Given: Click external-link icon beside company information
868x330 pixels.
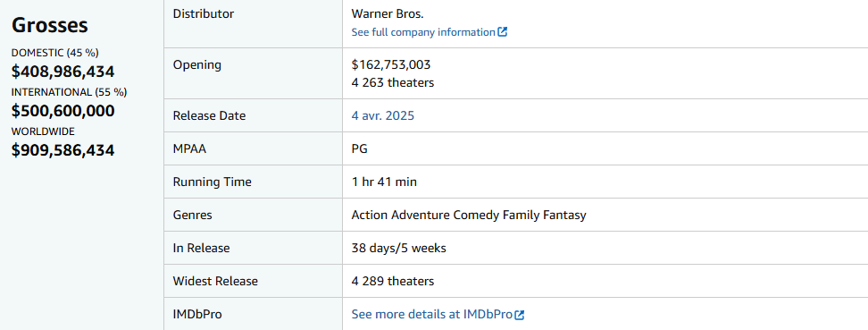Looking at the screenshot, I should click(502, 32).
